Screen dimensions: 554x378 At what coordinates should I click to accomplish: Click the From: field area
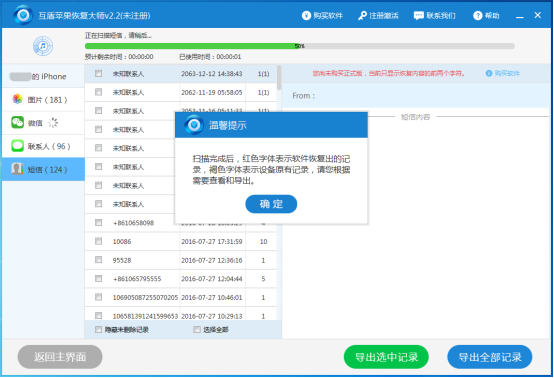click(x=416, y=95)
